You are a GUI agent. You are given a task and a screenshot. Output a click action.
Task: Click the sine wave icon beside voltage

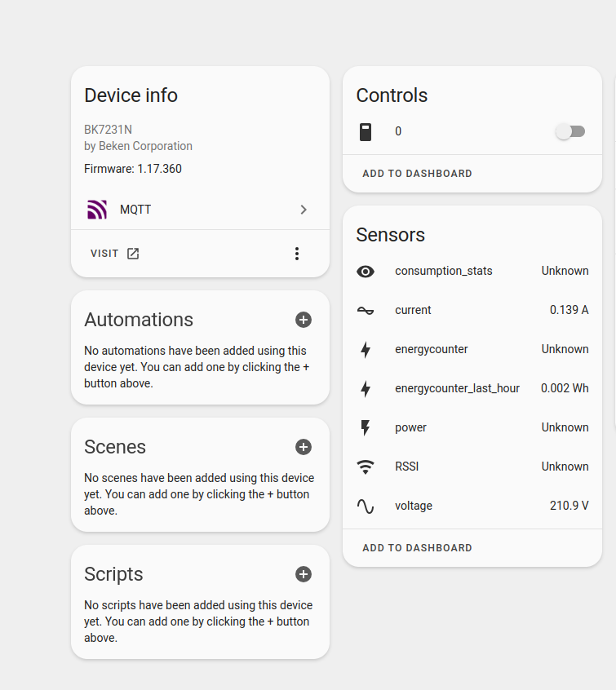(366, 506)
